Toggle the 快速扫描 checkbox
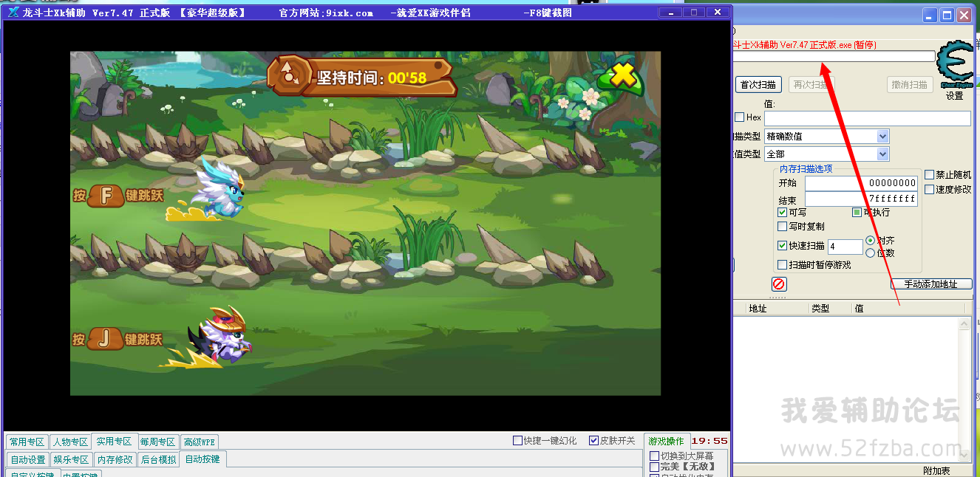 click(x=782, y=246)
